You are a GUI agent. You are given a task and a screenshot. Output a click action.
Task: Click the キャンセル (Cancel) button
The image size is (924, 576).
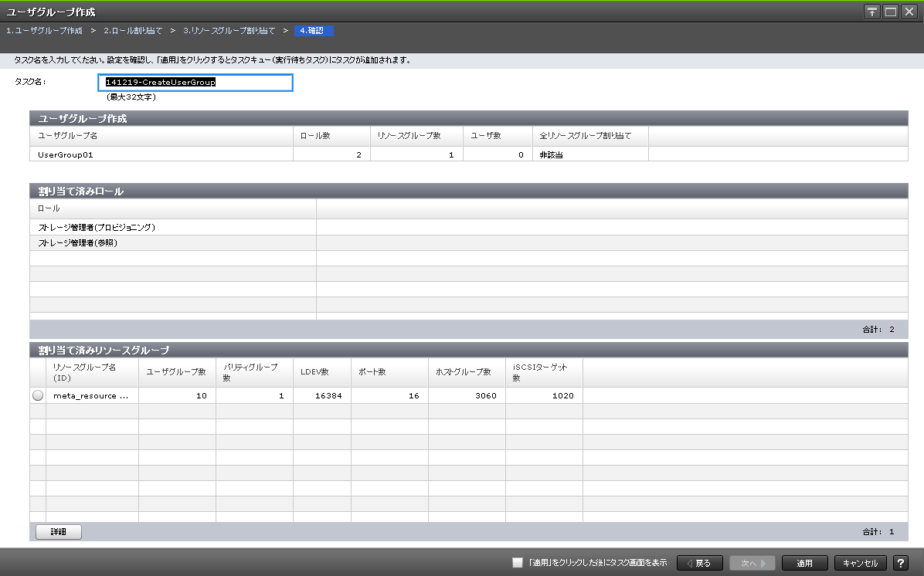pyautogui.click(x=861, y=563)
